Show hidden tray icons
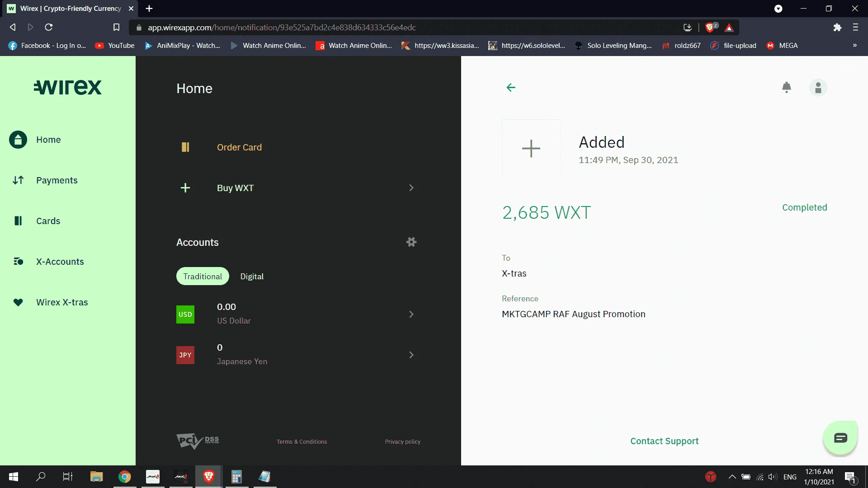 732,477
